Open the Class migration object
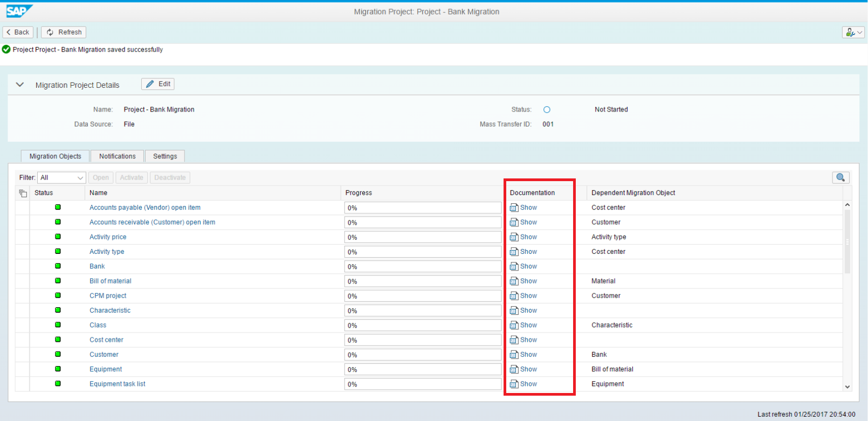The width and height of the screenshot is (868, 421). click(x=98, y=325)
